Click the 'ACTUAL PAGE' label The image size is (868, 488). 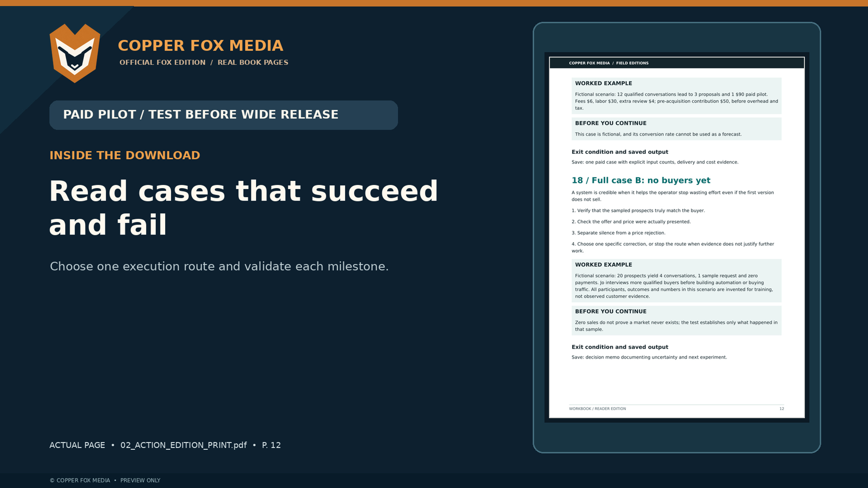[x=77, y=445]
